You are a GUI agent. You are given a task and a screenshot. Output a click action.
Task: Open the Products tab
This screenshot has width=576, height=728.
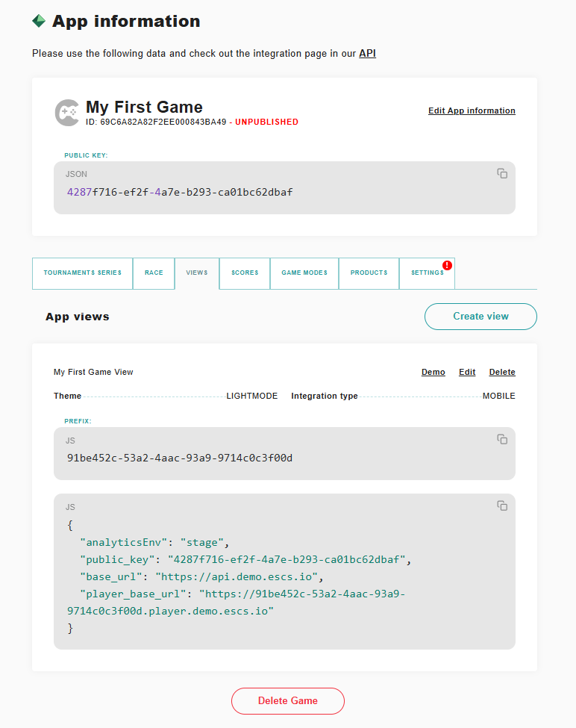[x=369, y=273]
